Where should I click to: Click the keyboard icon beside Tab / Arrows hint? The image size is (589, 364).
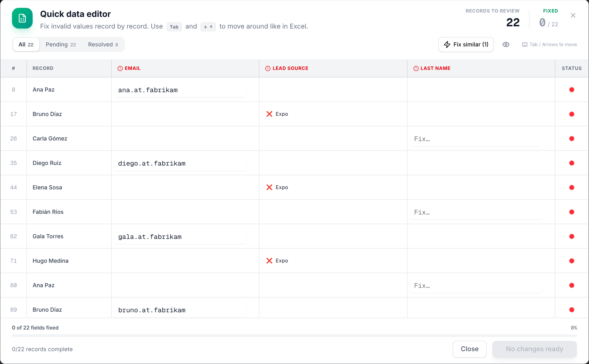click(x=524, y=45)
